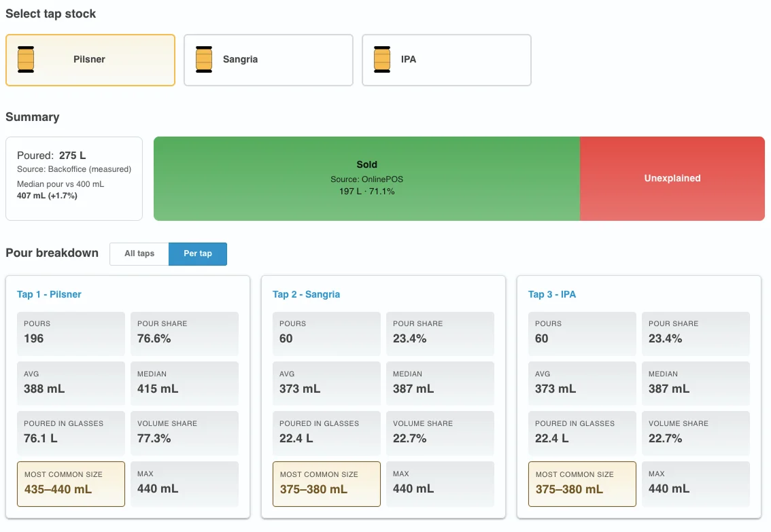Click Tap 2 Sangria Volume Share 22.7%
This screenshot has width=771, height=532.
pos(440,433)
